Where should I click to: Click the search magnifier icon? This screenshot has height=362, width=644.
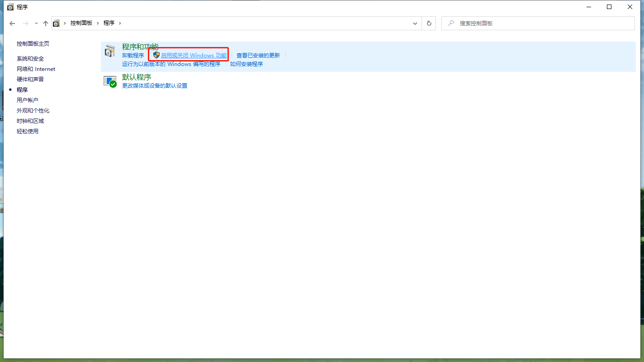pos(451,23)
